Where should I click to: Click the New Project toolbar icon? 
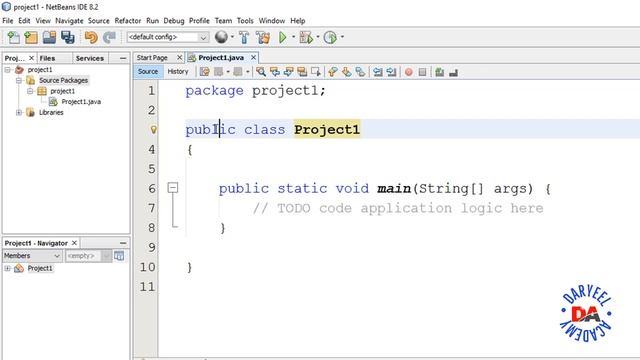click(31, 37)
